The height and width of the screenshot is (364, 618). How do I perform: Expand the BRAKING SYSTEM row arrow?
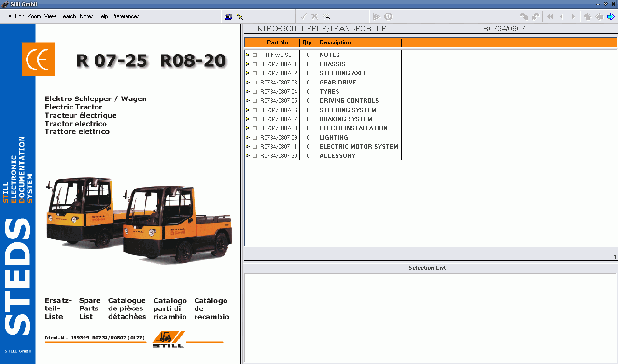point(248,119)
